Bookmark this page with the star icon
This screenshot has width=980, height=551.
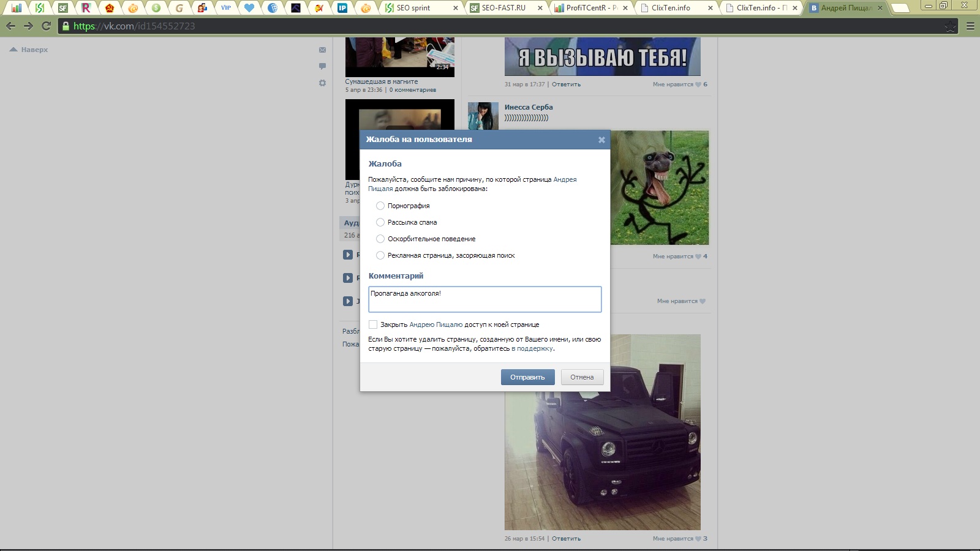pos(950,26)
